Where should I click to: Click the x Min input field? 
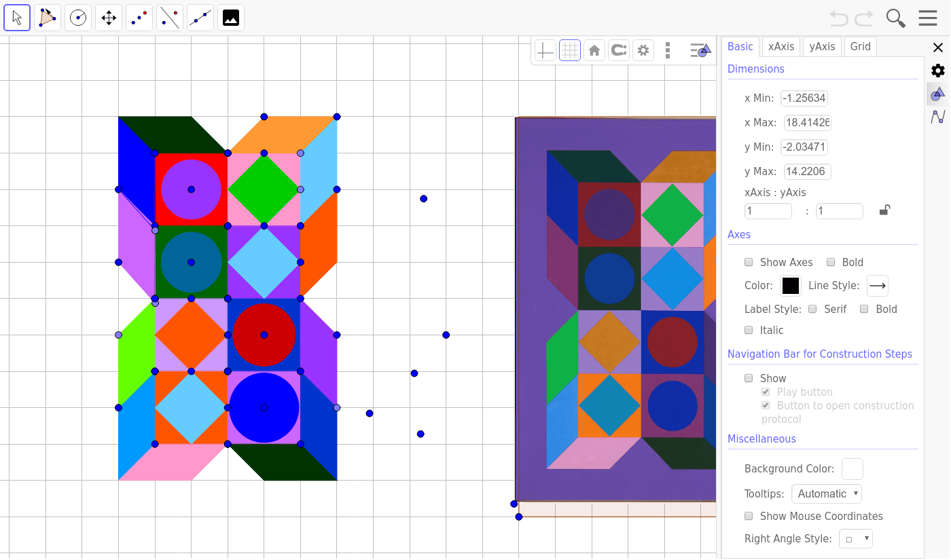(804, 98)
